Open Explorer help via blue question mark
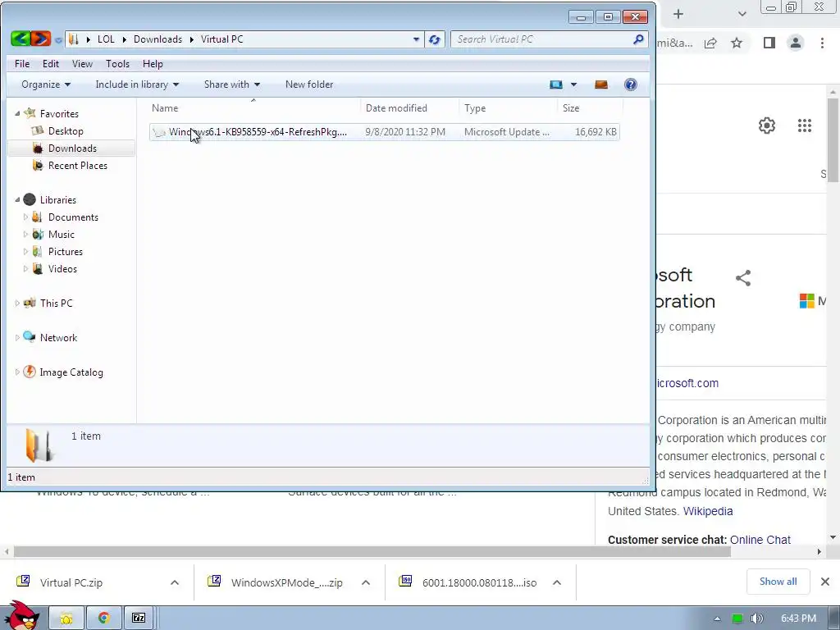 [x=631, y=84]
